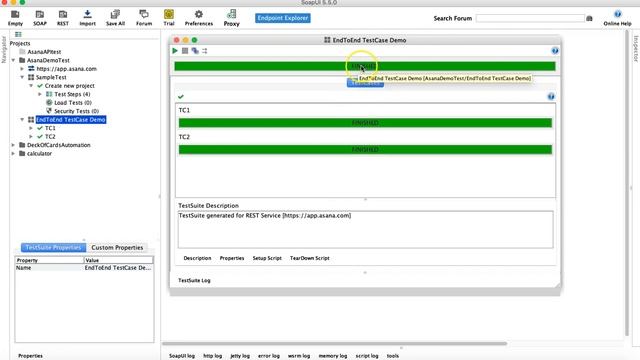Open the Setup Script tab

pyautogui.click(x=267, y=258)
